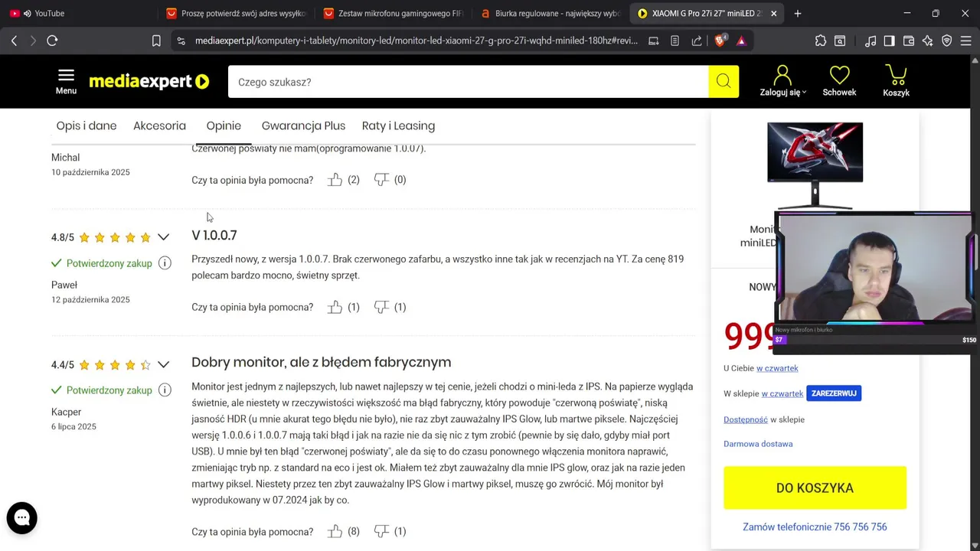This screenshot has width=980, height=551.
Task: Click review title 'V 1.0.0.7'
Action: coord(214,235)
